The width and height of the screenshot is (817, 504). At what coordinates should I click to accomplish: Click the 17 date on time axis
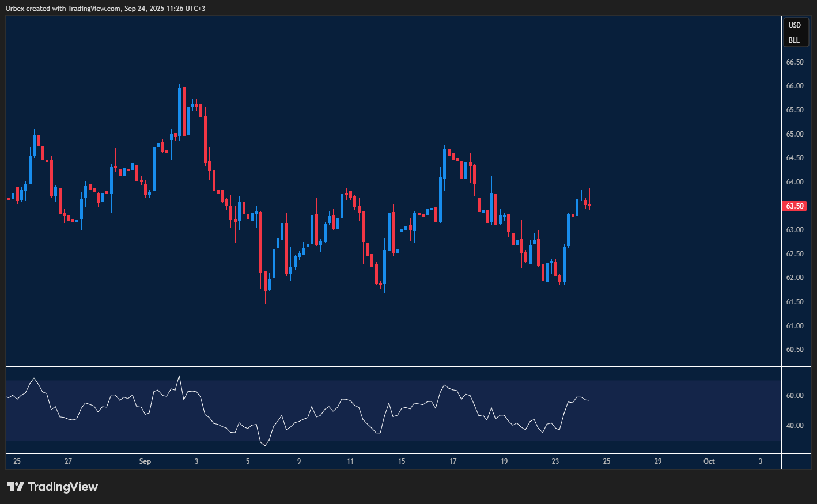[x=453, y=461]
